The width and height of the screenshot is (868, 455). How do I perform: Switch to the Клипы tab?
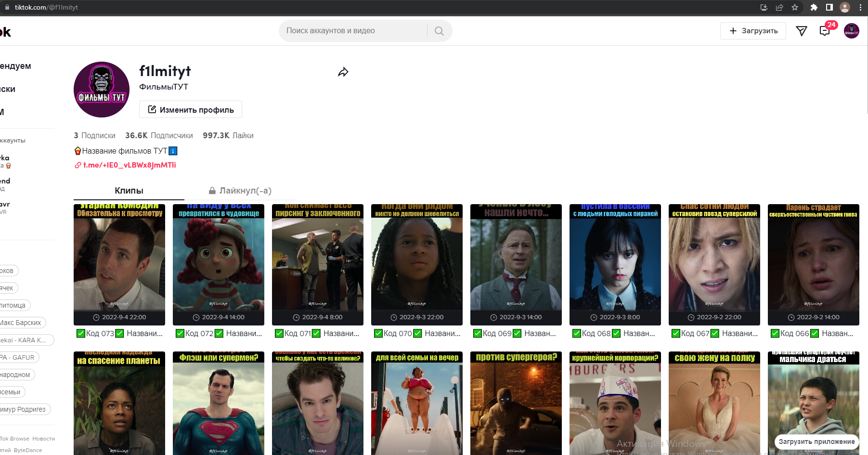click(129, 191)
